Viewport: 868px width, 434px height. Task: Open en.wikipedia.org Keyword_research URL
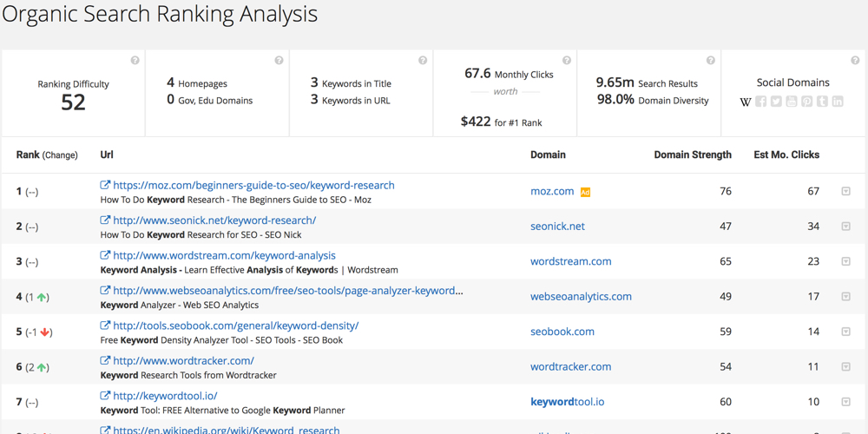tap(227, 430)
